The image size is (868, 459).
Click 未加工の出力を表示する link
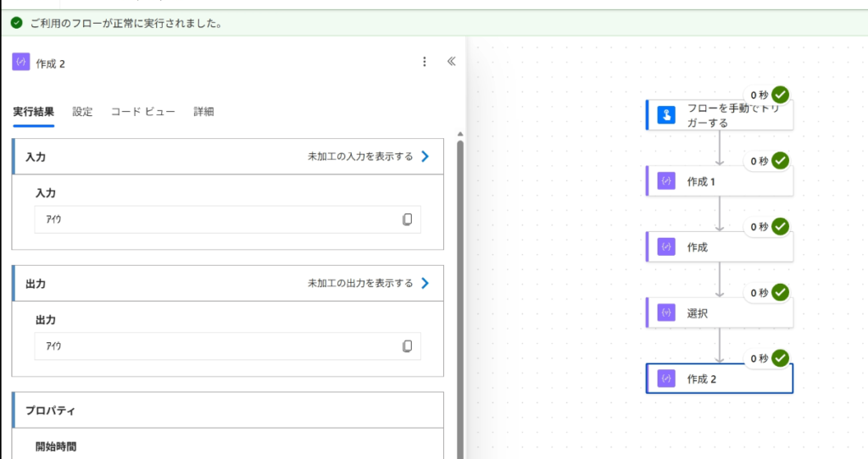pyautogui.click(x=360, y=284)
